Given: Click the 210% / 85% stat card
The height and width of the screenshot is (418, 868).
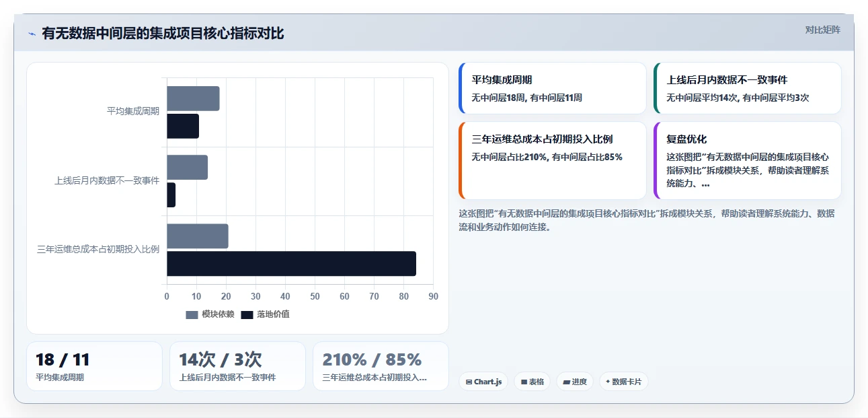Looking at the screenshot, I should pyautogui.click(x=381, y=366).
